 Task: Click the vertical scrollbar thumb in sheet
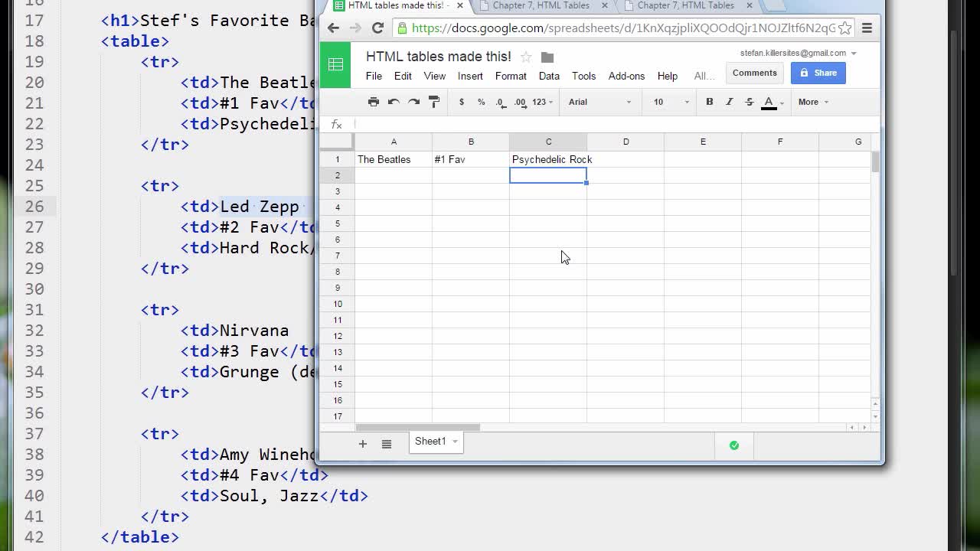tap(876, 161)
